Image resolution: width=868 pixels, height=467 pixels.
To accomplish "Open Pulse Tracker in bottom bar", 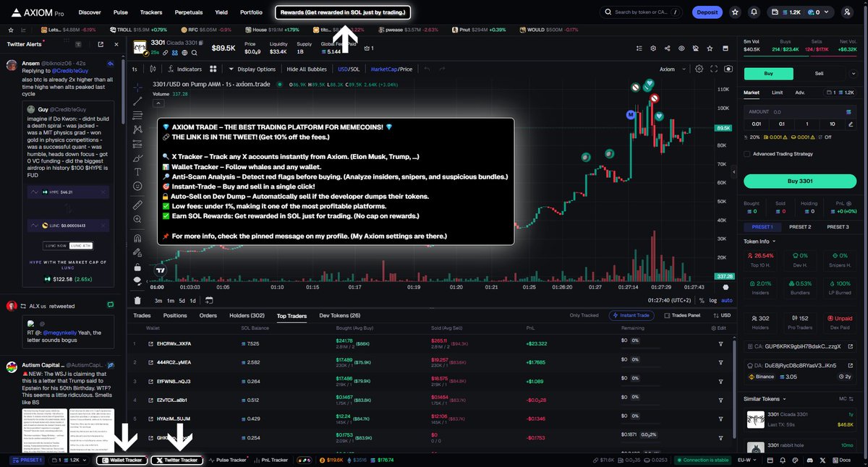I will [x=227, y=460].
